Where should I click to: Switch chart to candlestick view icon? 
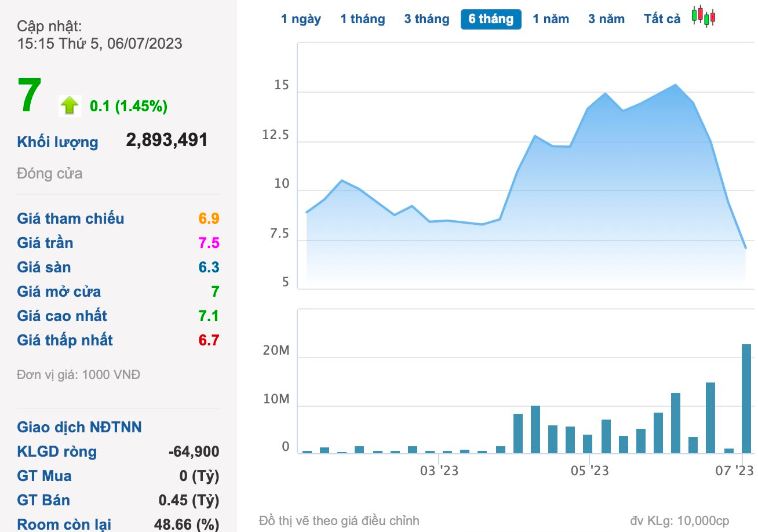point(704,17)
